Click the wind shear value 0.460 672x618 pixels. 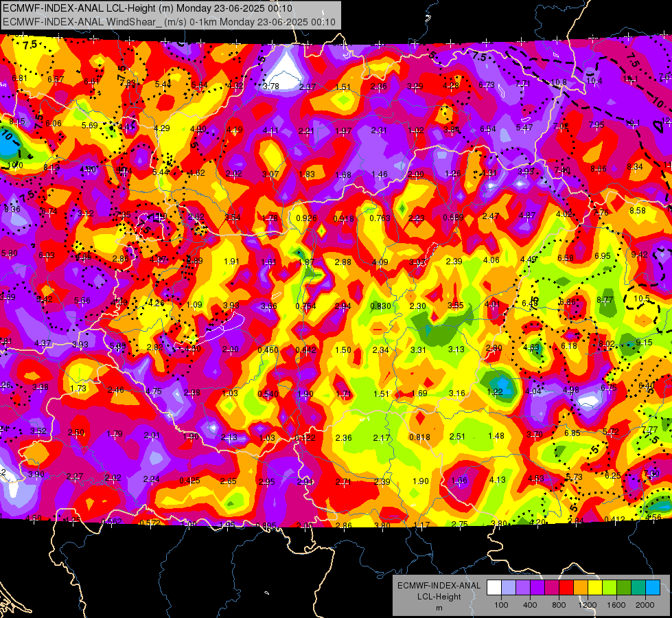[x=268, y=350]
